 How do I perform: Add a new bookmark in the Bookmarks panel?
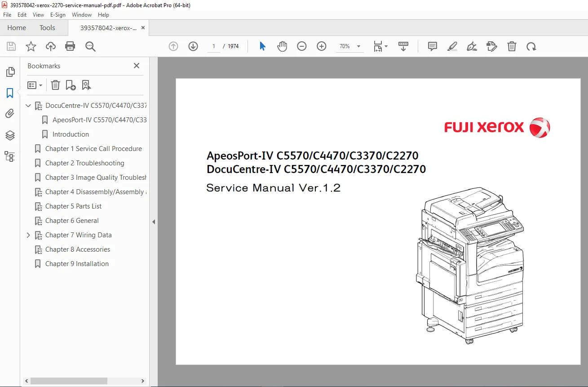[71, 85]
